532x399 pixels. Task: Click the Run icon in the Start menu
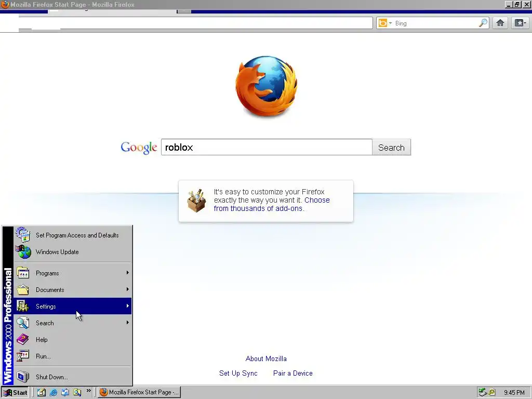[x=23, y=356]
